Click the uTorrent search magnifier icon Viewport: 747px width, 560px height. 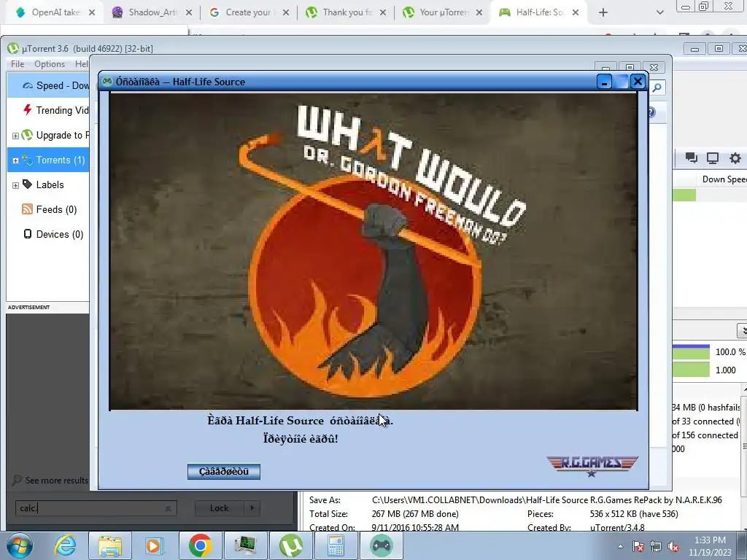657,87
